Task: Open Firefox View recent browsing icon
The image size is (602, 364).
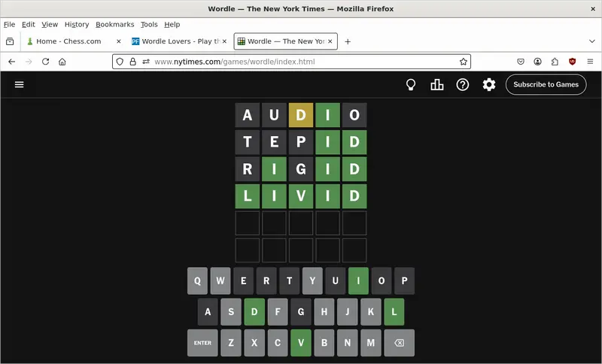Action: click(x=10, y=41)
